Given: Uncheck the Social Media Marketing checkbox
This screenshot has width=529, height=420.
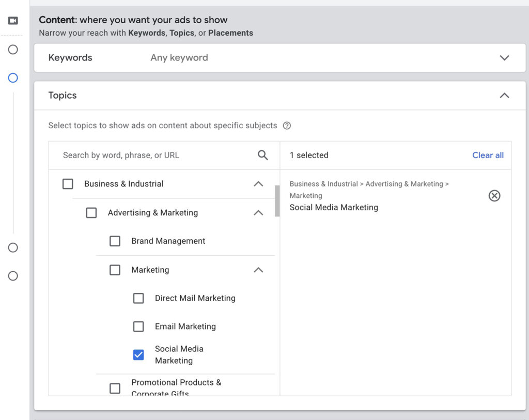Looking at the screenshot, I should (x=138, y=354).
